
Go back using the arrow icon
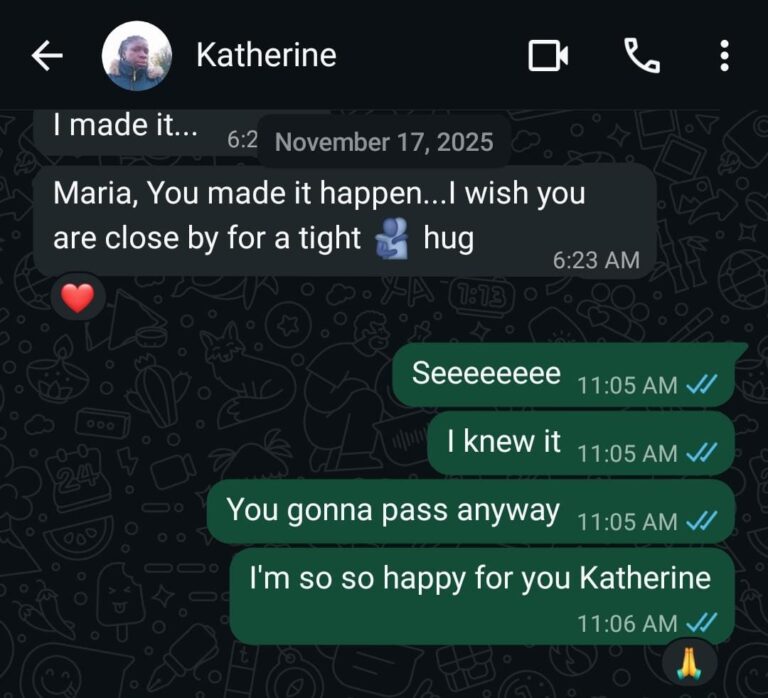point(47,55)
